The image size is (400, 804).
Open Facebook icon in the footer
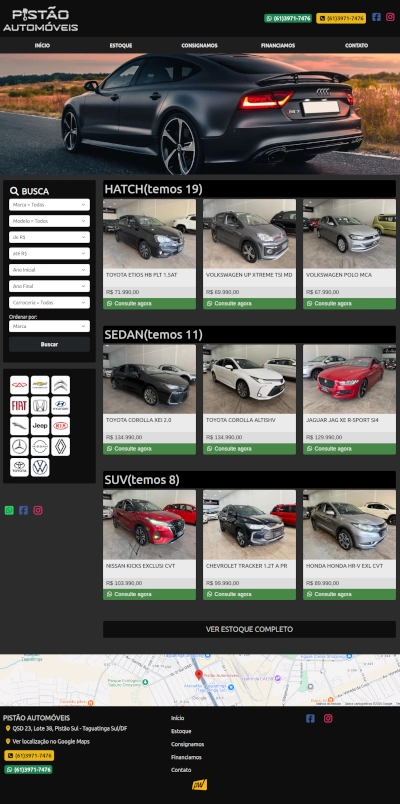click(x=310, y=718)
